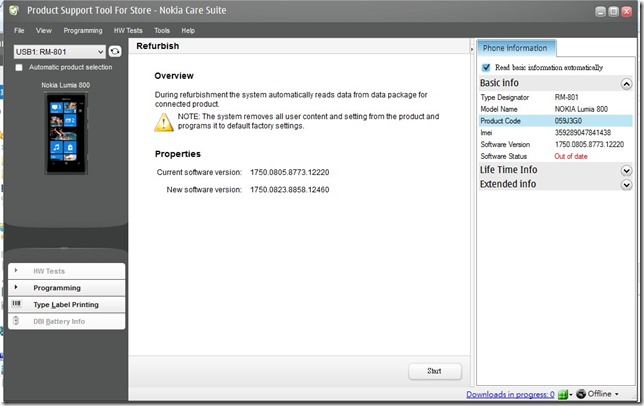Open the Offline status dropdown arrow

click(x=616, y=394)
